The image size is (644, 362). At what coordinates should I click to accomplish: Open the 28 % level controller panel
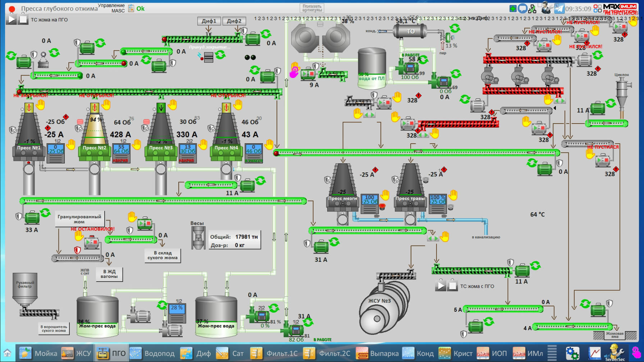tap(177, 313)
